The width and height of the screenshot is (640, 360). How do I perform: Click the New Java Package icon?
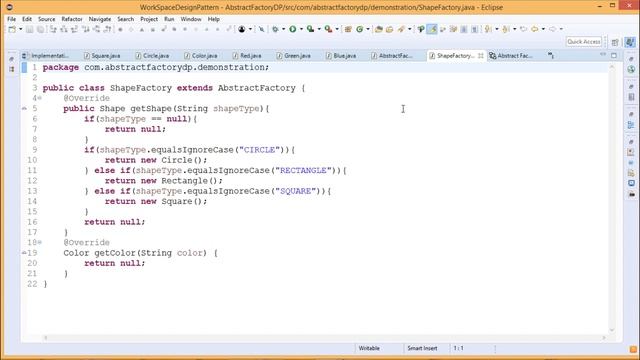coord(348,29)
